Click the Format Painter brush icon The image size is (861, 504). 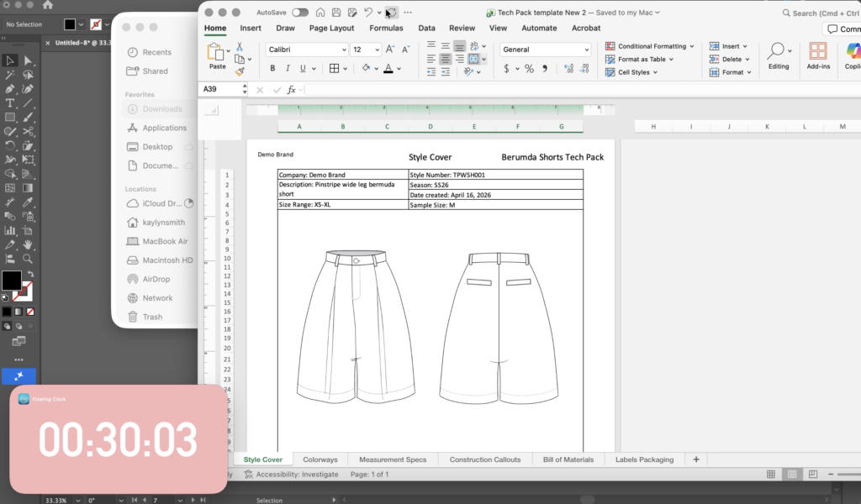[240, 72]
